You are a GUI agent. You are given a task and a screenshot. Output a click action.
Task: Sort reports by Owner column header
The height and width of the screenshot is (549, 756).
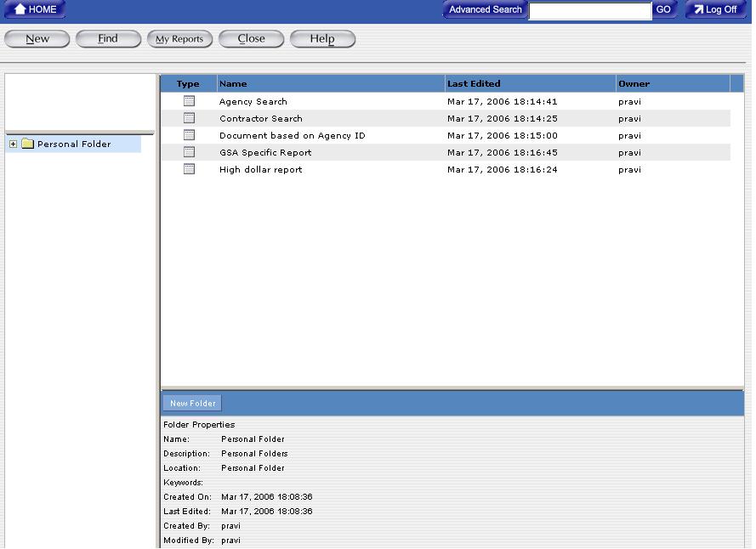634,83
